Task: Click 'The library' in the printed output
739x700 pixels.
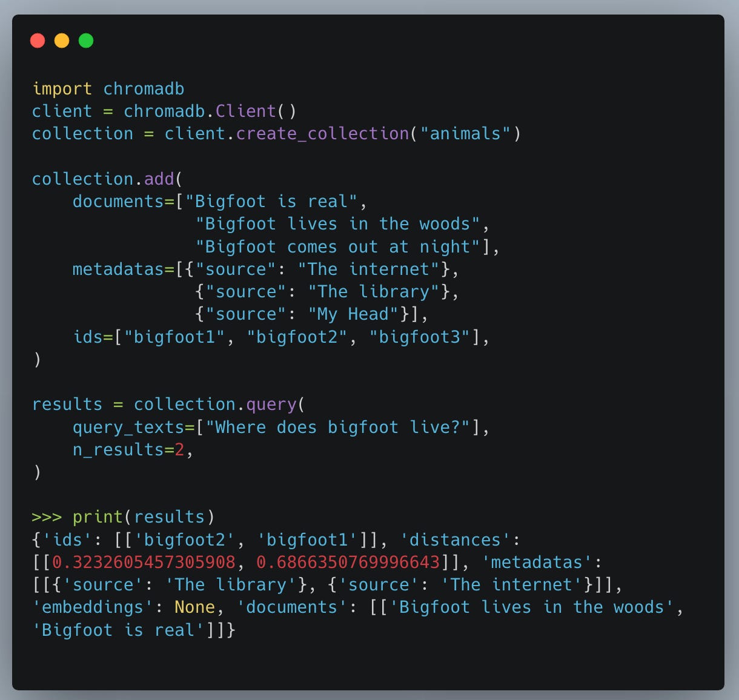Action: click(231, 585)
